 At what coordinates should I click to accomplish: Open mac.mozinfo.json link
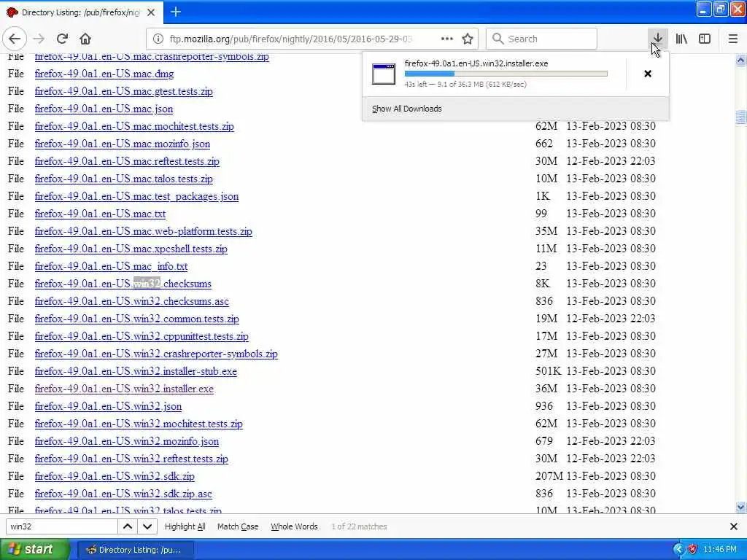tap(122, 144)
